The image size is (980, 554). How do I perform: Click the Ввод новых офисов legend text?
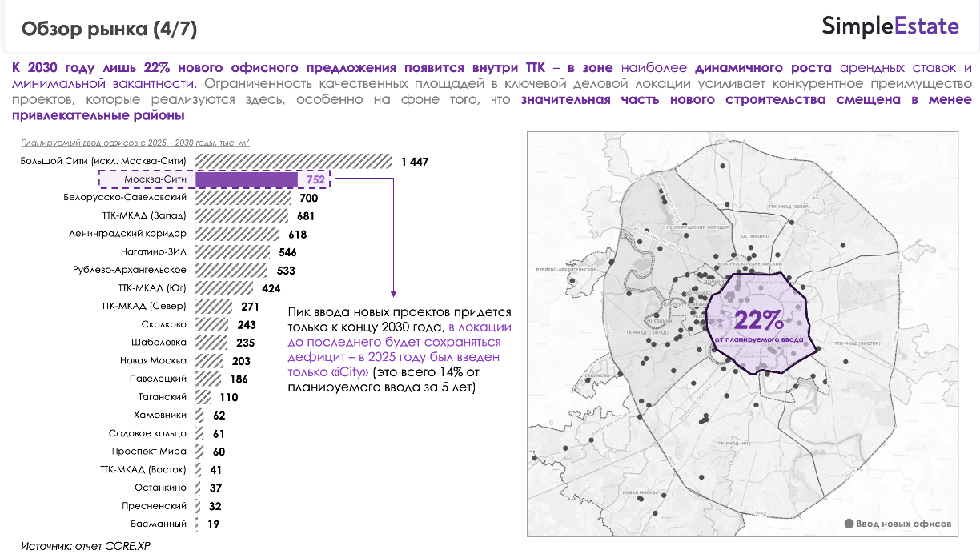pos(904,524)
